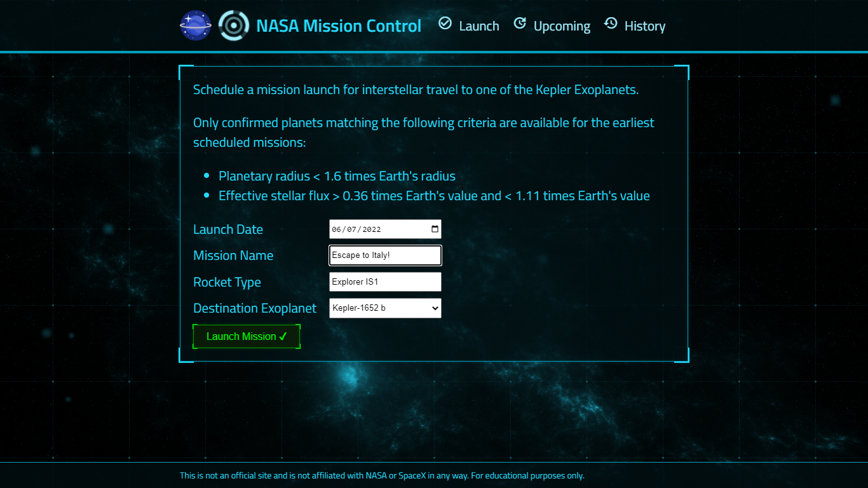Image resolution: width=868 pixels, height=488 pixels.
Task: Click the planet logo in the navbar
Action: click(196, 25)
